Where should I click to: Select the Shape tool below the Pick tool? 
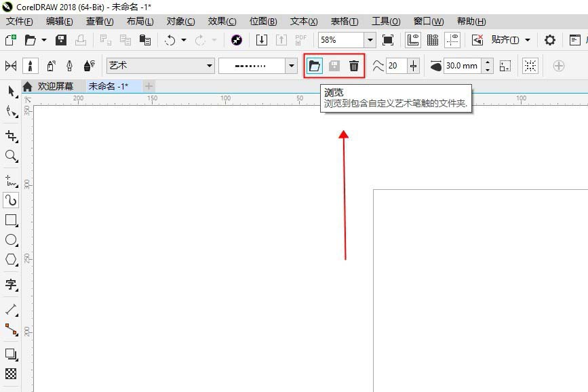[x=10, y=110]
